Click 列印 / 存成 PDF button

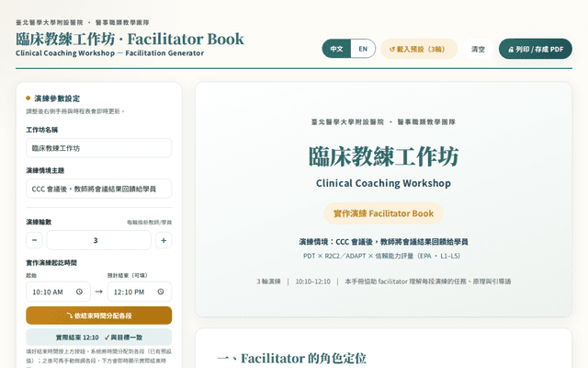(x=535, y=49)
